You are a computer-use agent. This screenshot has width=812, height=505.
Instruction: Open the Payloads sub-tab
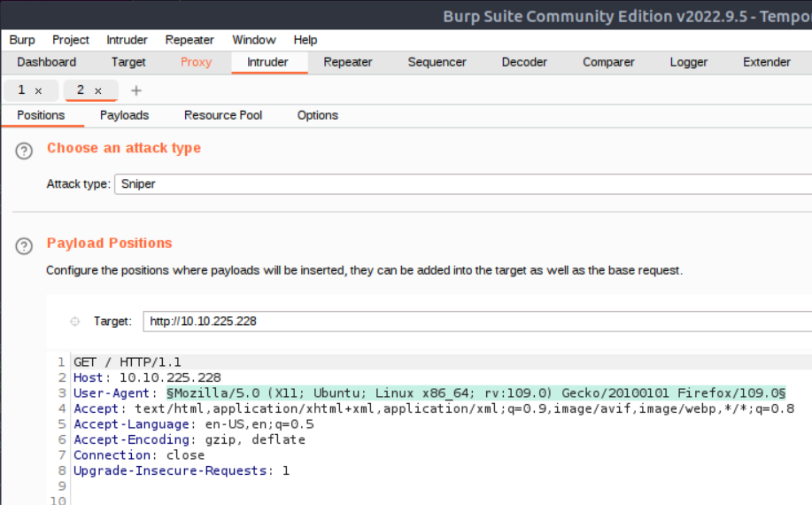[x=124, y=115]
